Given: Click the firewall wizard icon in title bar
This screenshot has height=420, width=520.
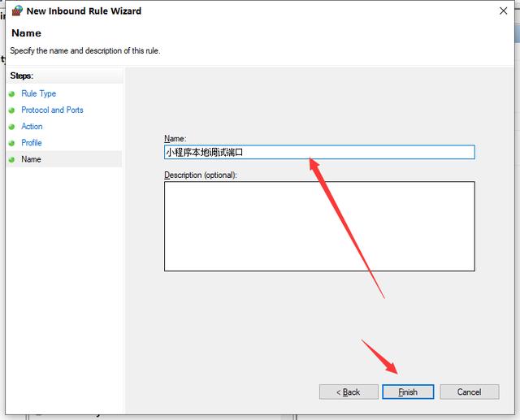Looking at the screenshot, I should pyautogui.click(x=16, y=11).
